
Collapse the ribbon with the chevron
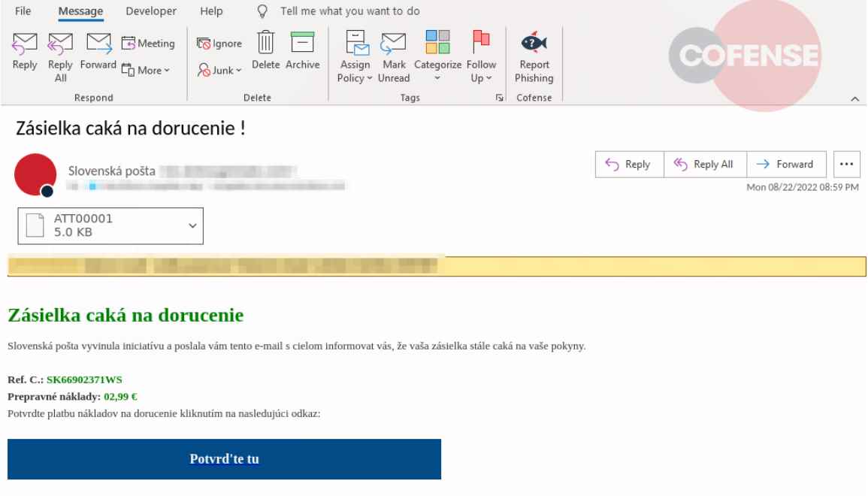(854, 99)
